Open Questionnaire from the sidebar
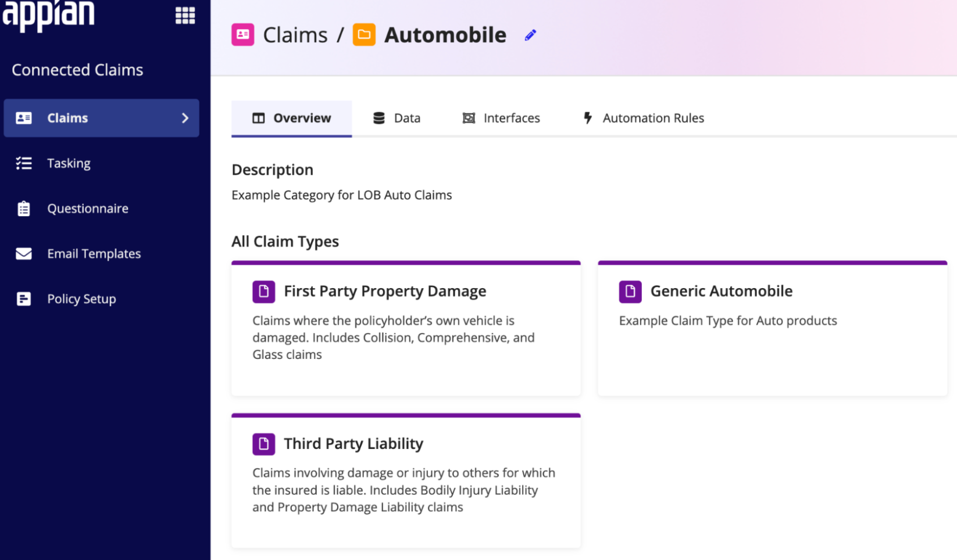This screenshot has height=560, width=957. (x=101, y=209)
